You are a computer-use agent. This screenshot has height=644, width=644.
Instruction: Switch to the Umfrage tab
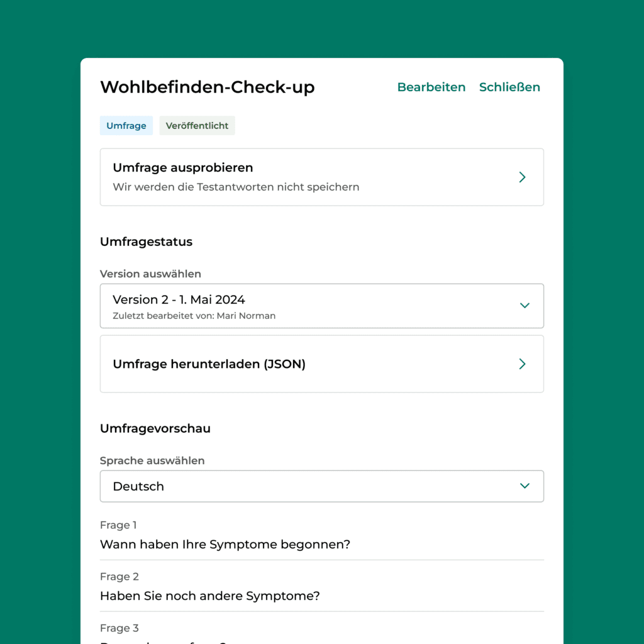click(126, 125)
